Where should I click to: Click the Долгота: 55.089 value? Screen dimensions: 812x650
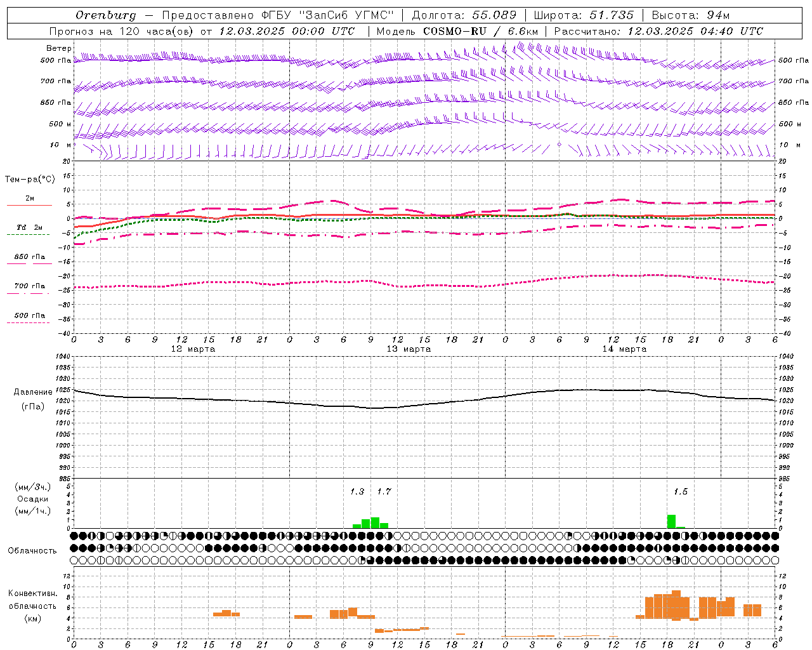pyautogui.click(x=464, y=15)
